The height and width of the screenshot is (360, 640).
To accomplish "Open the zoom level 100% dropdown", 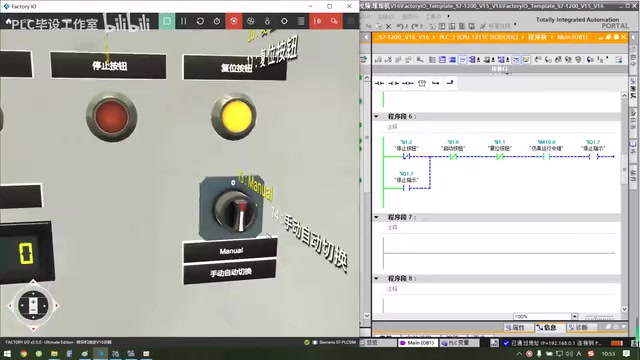I will pyautogui.click(x=575, y=316).
